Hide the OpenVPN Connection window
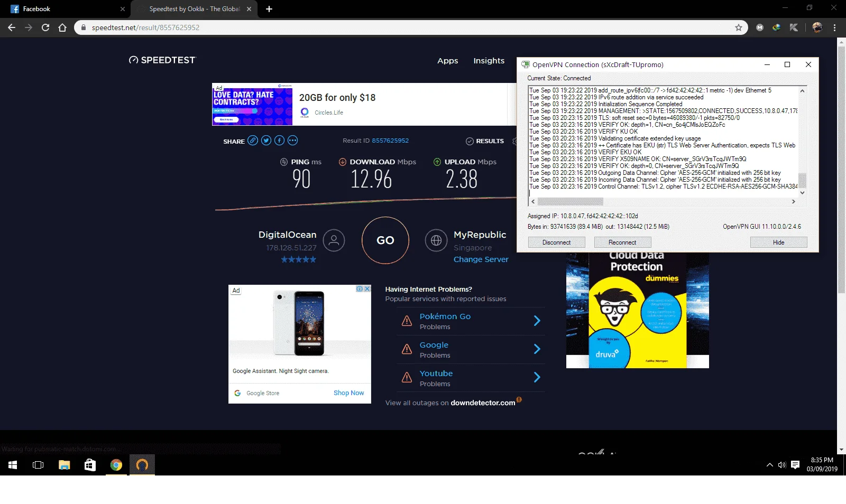The image size is (846, 504). (x=778, y=242)
